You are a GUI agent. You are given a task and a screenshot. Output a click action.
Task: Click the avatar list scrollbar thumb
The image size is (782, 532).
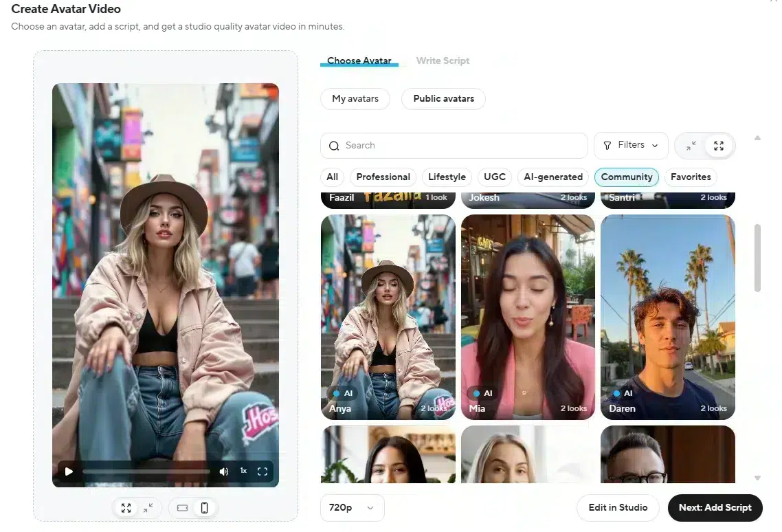[757, 258]
